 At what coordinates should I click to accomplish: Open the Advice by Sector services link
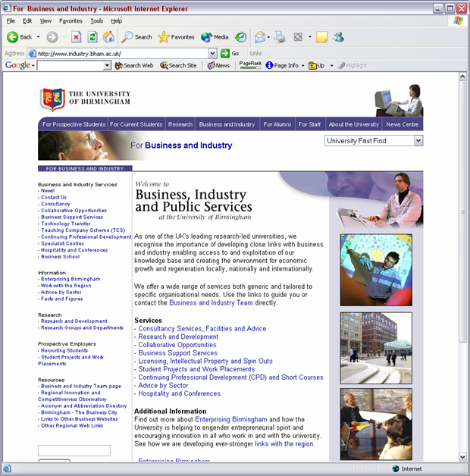[x=163, y=385]
